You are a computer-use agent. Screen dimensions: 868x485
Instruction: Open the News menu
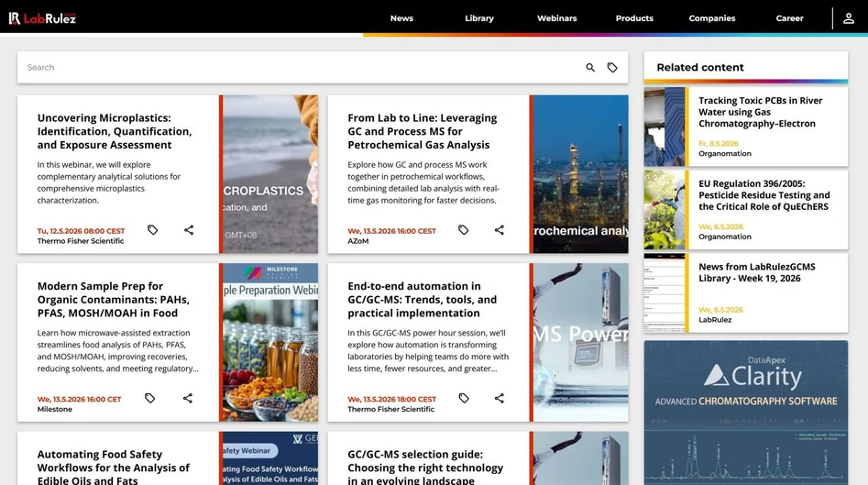[x=401, y=18]
